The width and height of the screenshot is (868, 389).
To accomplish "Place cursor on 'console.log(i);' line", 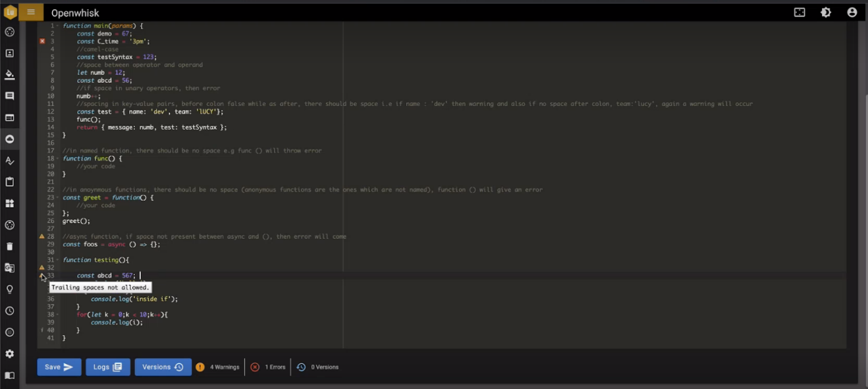I will point(117,323).
